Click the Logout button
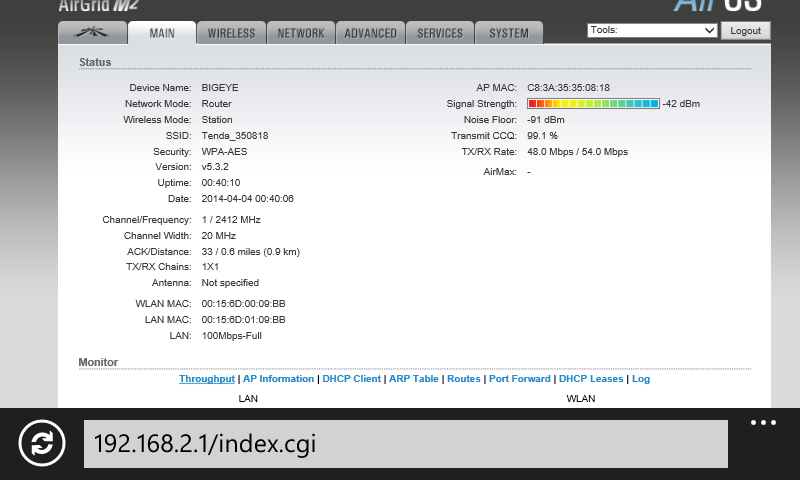 pos(745,31)
